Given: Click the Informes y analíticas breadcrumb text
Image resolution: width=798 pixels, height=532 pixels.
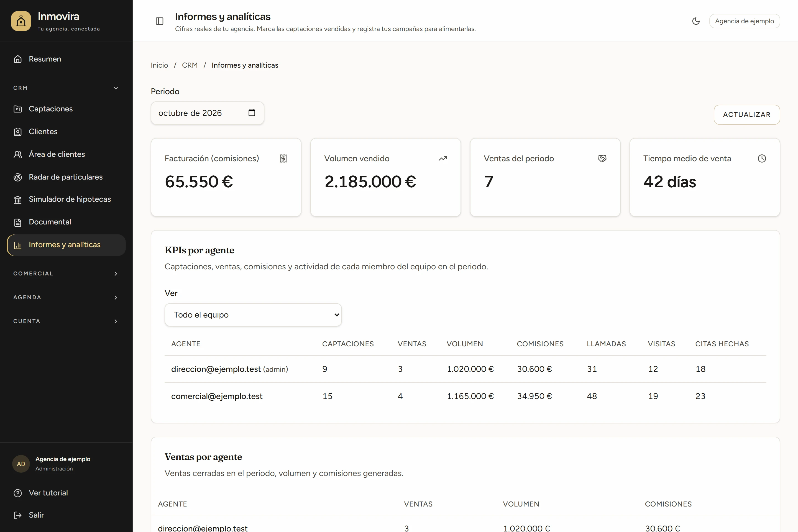Looking at the screenshot, I should (x=245, y=65).
